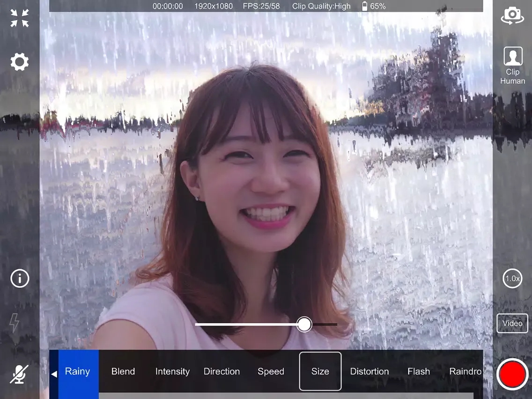Open the Direction parameter
This screenshot has height=399, width=532.
click(x=222, y=371)
